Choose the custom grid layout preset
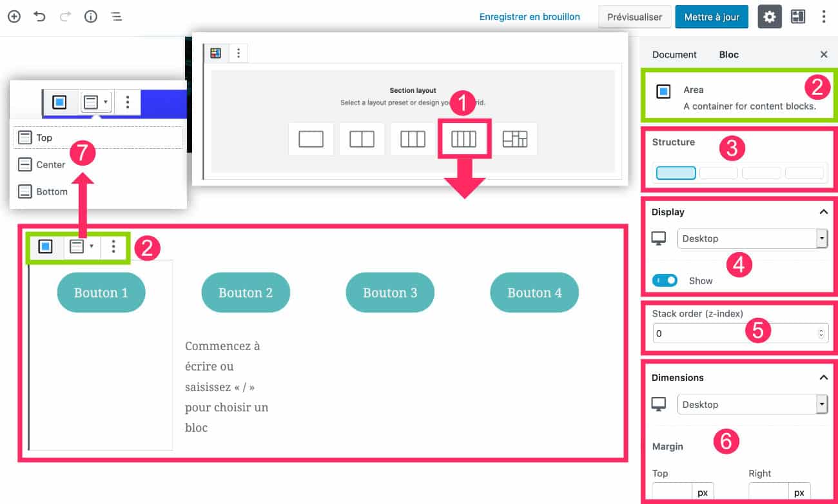Image resolution: width=838 pixels, height=504 pixels. (x=514, y=139)
